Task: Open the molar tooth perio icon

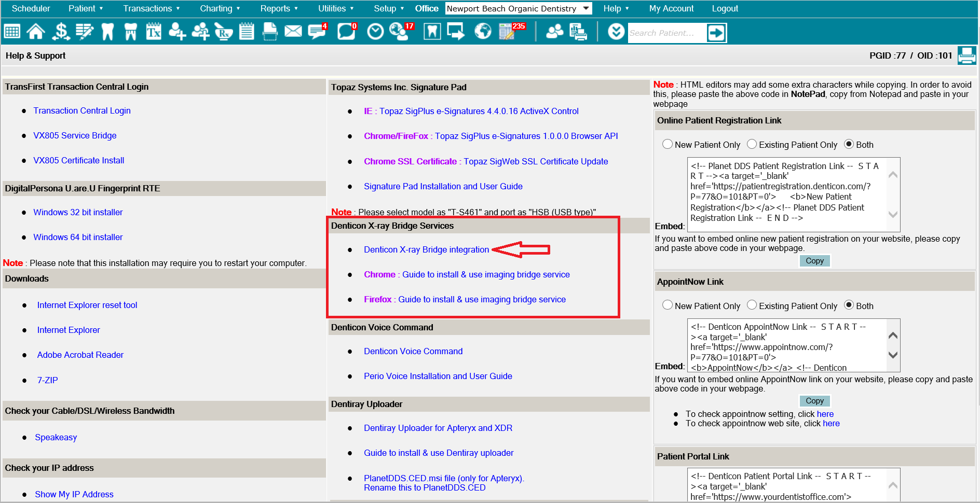Action: pyautogui.click(x=130, y=32)
